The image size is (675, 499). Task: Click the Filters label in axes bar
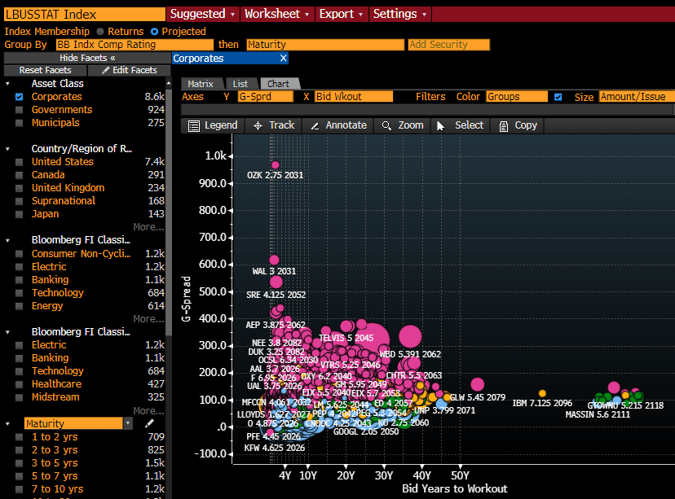click(430, 96)
